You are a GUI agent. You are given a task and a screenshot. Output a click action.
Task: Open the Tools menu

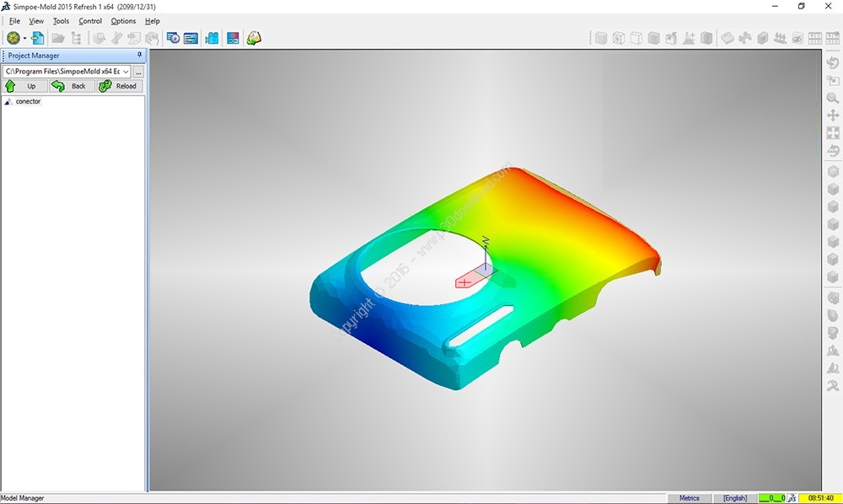point(61,21)
